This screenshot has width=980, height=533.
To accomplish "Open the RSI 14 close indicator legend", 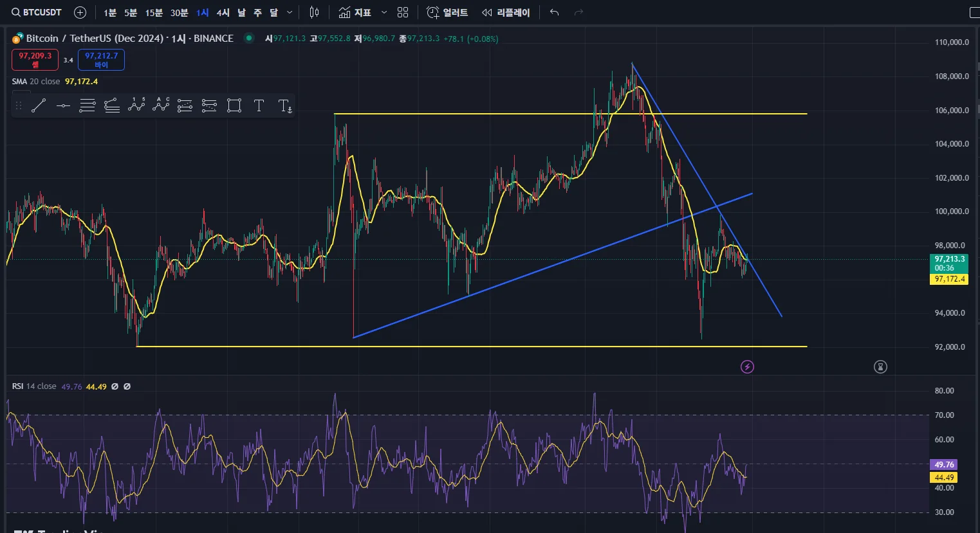I will [x=34, y=386].
